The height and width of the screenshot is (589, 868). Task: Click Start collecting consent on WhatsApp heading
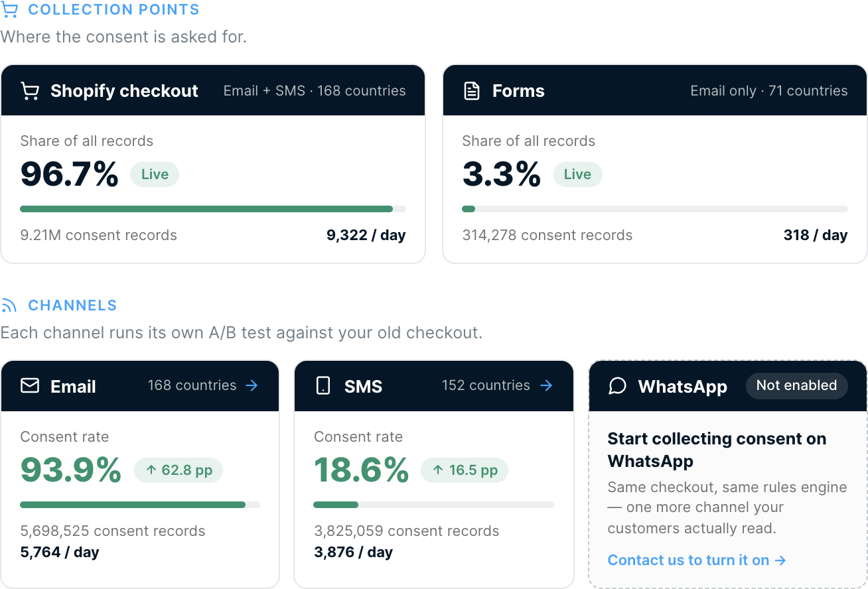pyautogui.click(x=717, y=450)
